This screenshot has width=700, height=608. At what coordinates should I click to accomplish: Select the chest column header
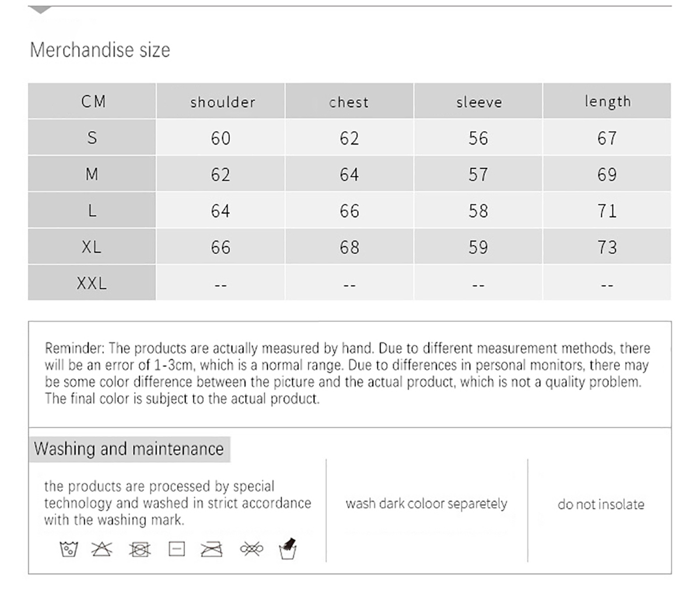click(349, 102)
